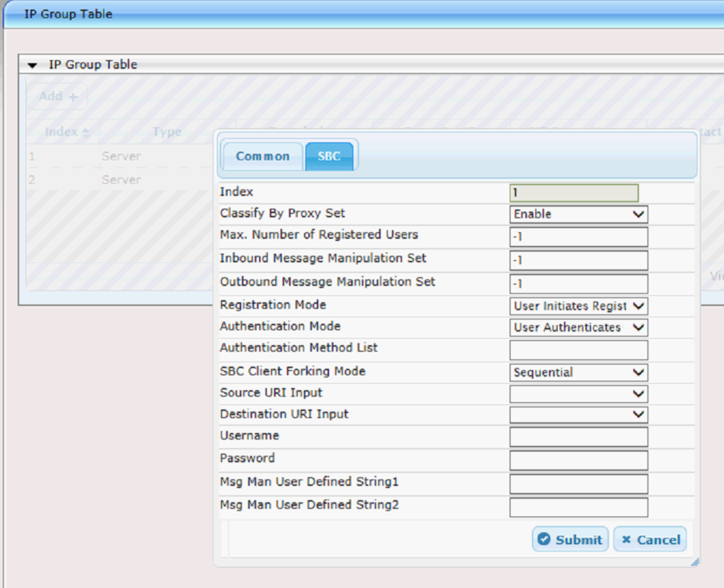
Task: Click the Cancel button
Action: click(650, 538)
